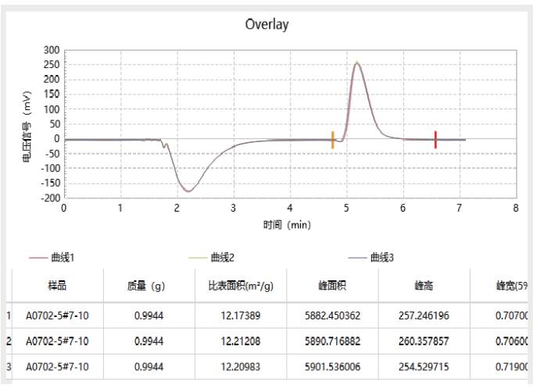The height and width of the screenshot is (392, 533).
Task: Select the 曲线1 legend color line
Action: click(x=38, y=258)
